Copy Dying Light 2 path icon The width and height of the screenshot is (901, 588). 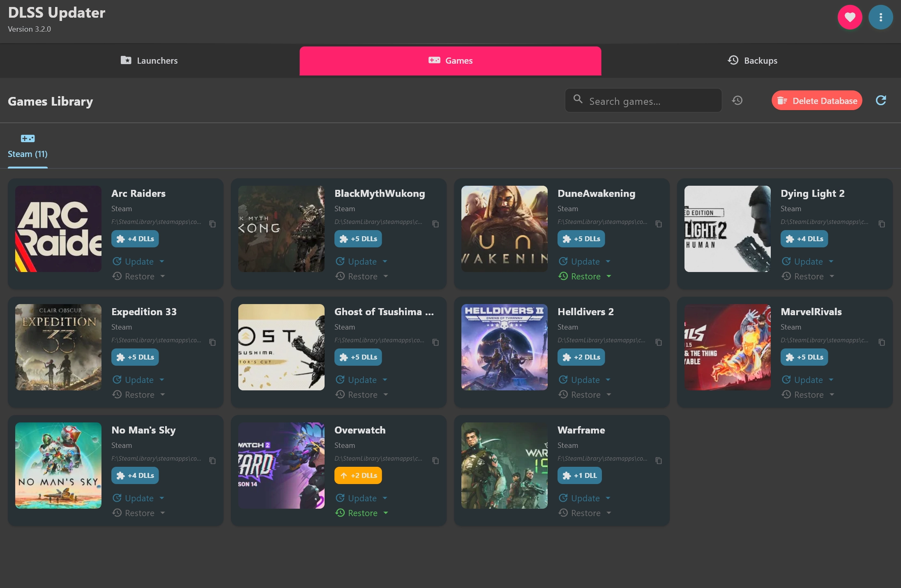pyautogui.click(x=882, y=224)
